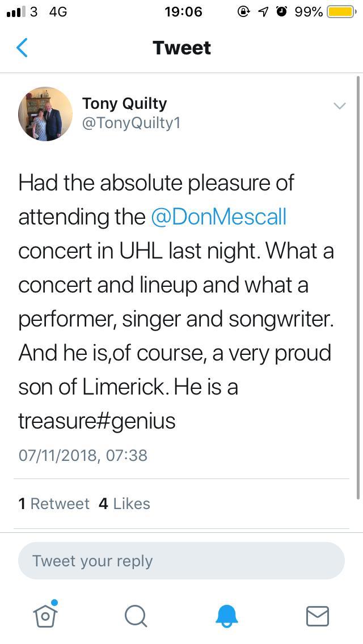View the 4 Likes list
The image size is (363, 644).
(124, 504)
